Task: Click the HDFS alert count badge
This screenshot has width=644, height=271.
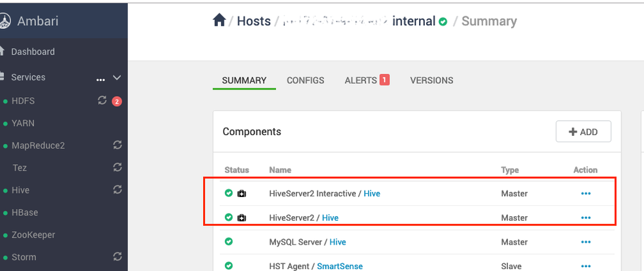Action: tap(117, 101)
